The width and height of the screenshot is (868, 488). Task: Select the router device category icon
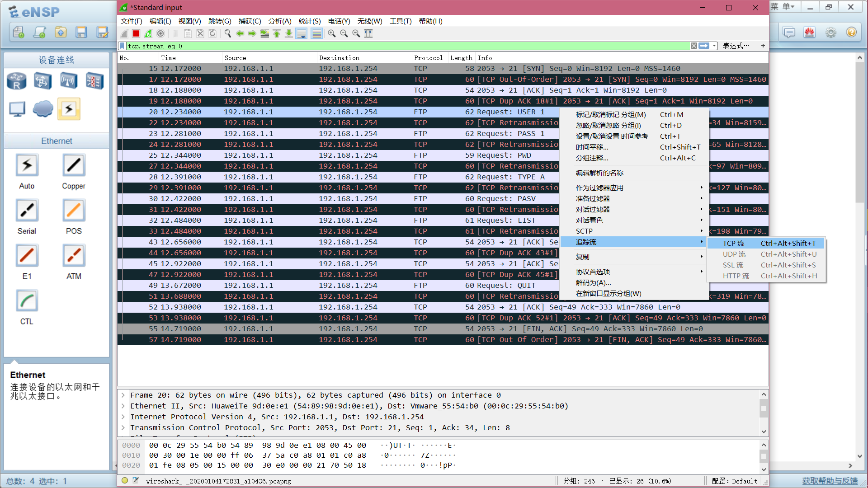[17, 81]
